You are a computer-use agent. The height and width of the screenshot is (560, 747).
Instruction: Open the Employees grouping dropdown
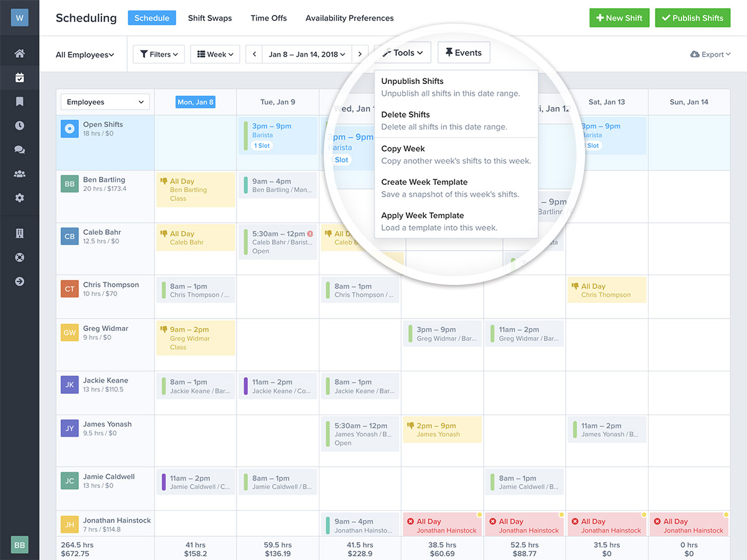click(105, 102)
